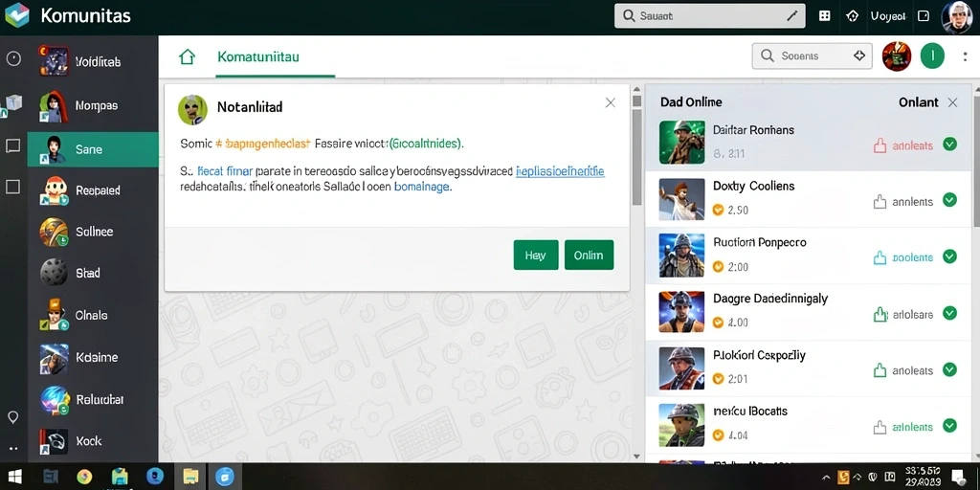
Task: Toggle the check mark for Ruotiom Ponpecro
Action: tap(949, 256)
